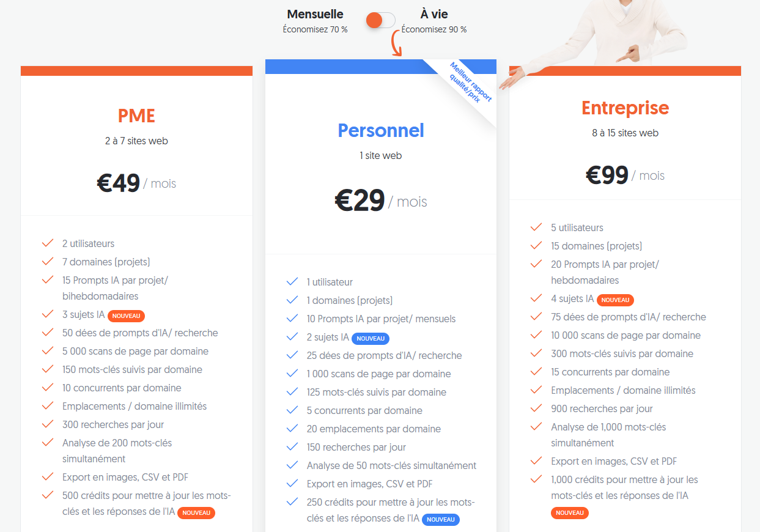
Task: Click the Personnel plan title
Action: click(x=380, y=130)
